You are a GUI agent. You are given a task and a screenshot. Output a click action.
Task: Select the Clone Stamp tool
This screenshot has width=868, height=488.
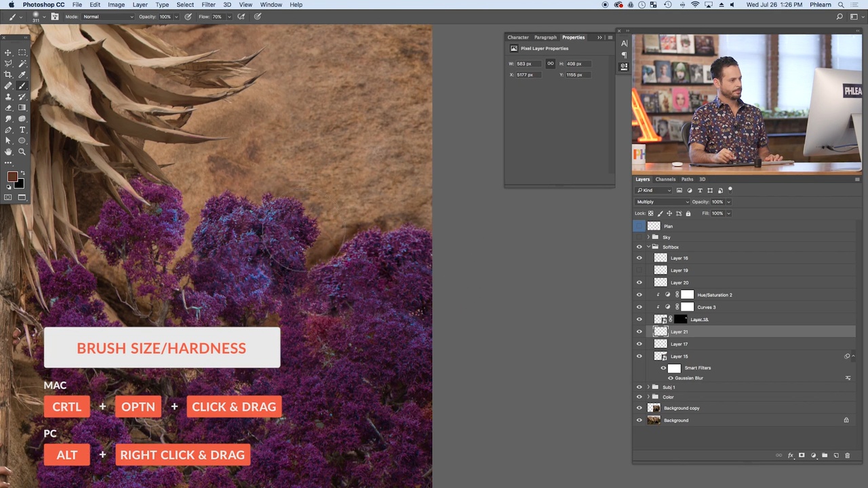point(8,97)
